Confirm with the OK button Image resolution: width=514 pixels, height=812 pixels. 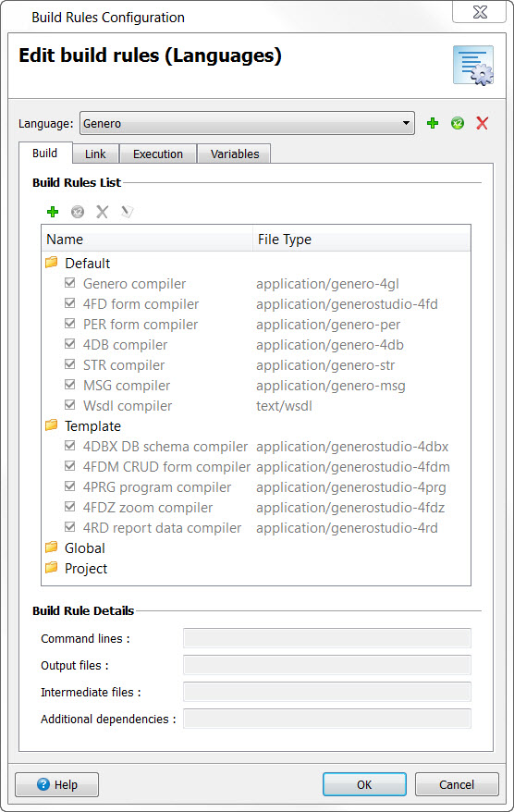[x=364, y=784]
